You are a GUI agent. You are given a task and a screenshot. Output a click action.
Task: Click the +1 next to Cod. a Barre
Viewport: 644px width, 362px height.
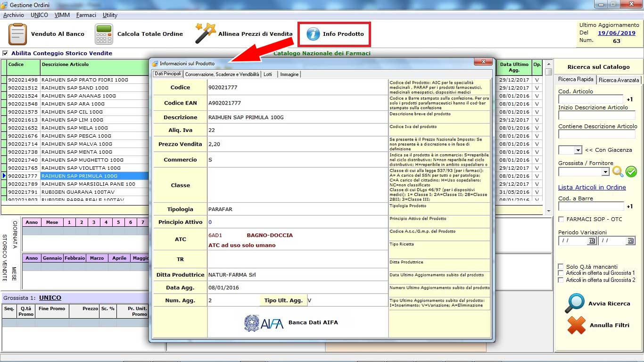point(630,206)
